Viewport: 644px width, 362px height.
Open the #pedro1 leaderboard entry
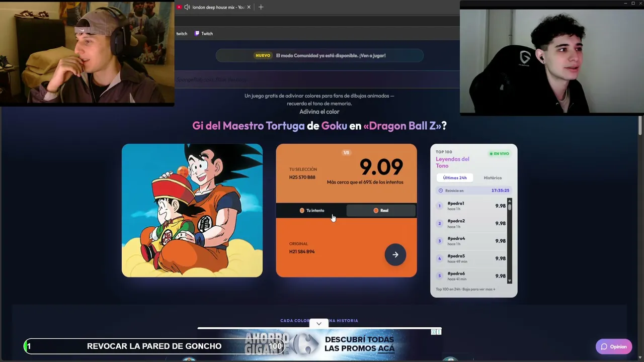471,206
